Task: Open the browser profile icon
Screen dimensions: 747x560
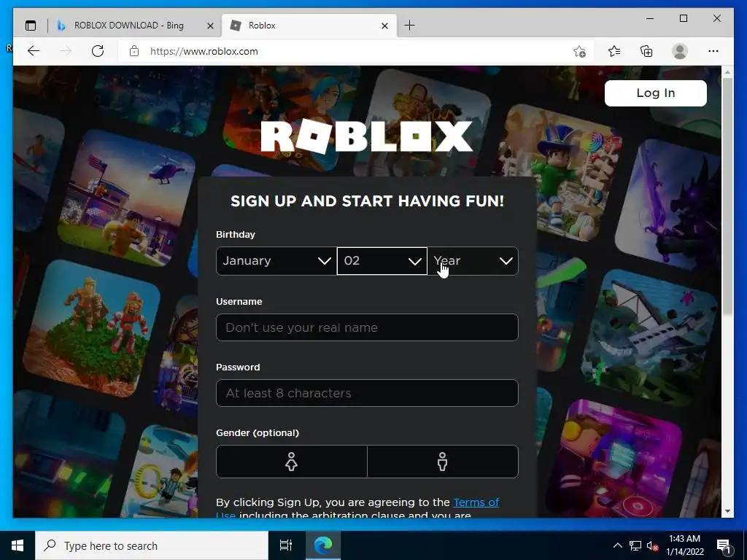Action: [680, 51]
